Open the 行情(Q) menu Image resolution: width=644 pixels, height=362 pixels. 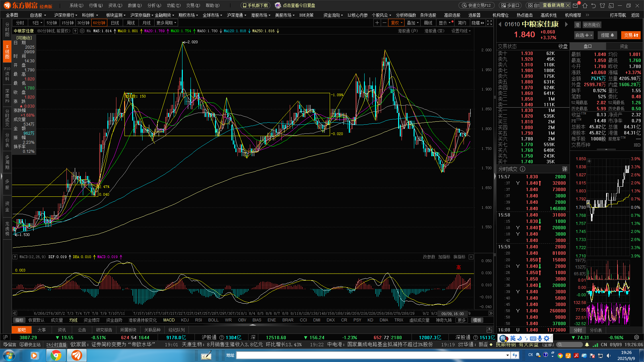96,5
